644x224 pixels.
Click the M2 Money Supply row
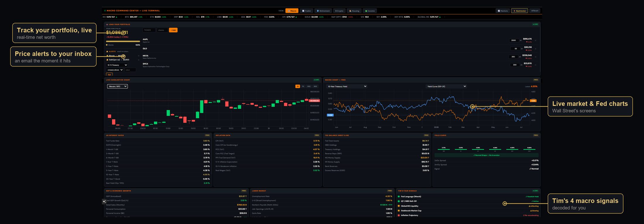[x=377, y=158]
